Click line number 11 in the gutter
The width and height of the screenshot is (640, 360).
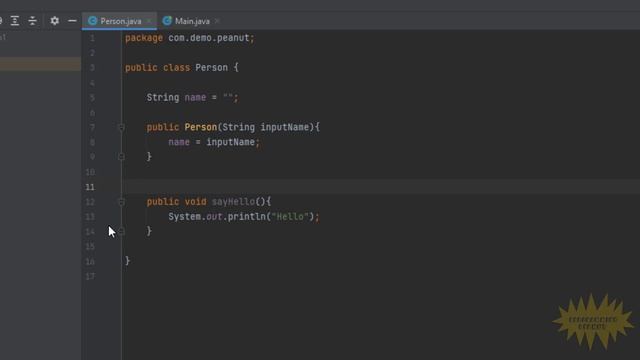click(90, 187)
